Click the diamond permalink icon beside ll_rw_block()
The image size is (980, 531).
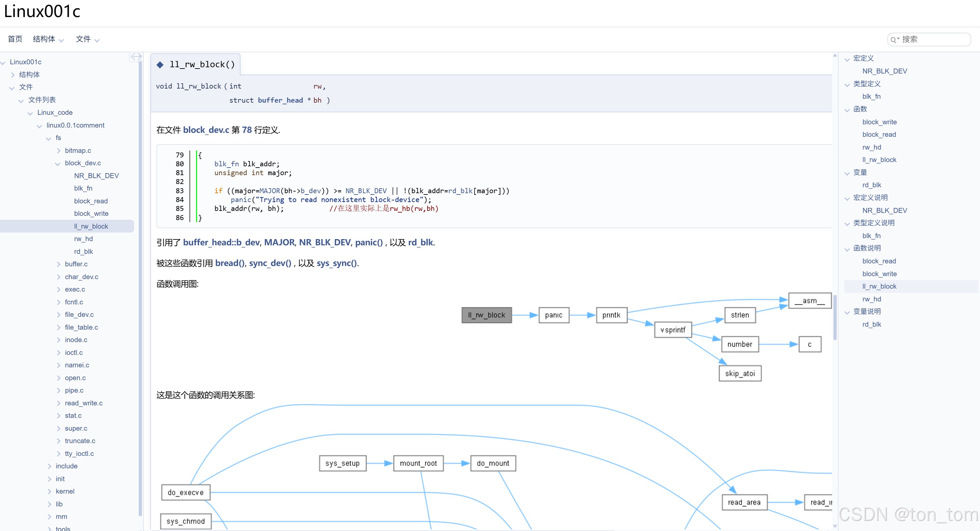click(160, 65)
